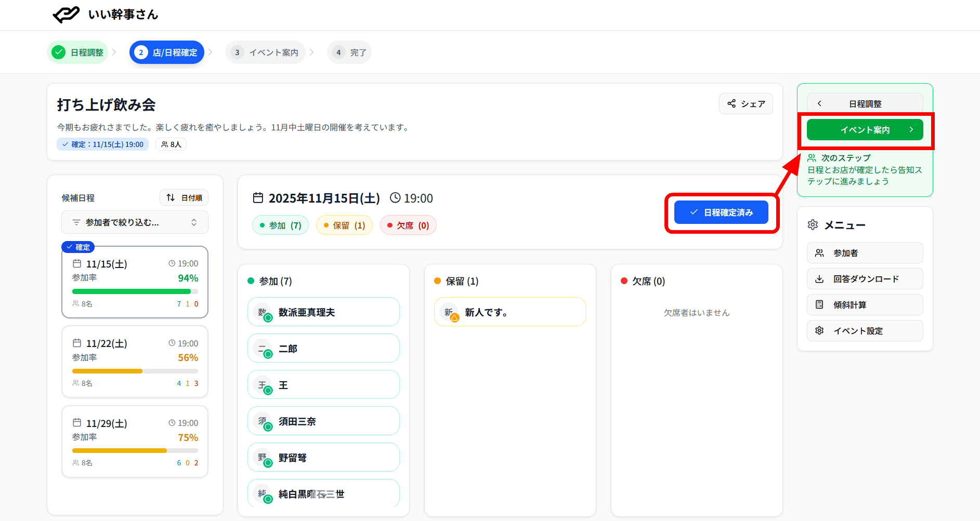Toggle the 欠席 (0) filter chip
Screen dimensions: 980x521
(408, 225)
